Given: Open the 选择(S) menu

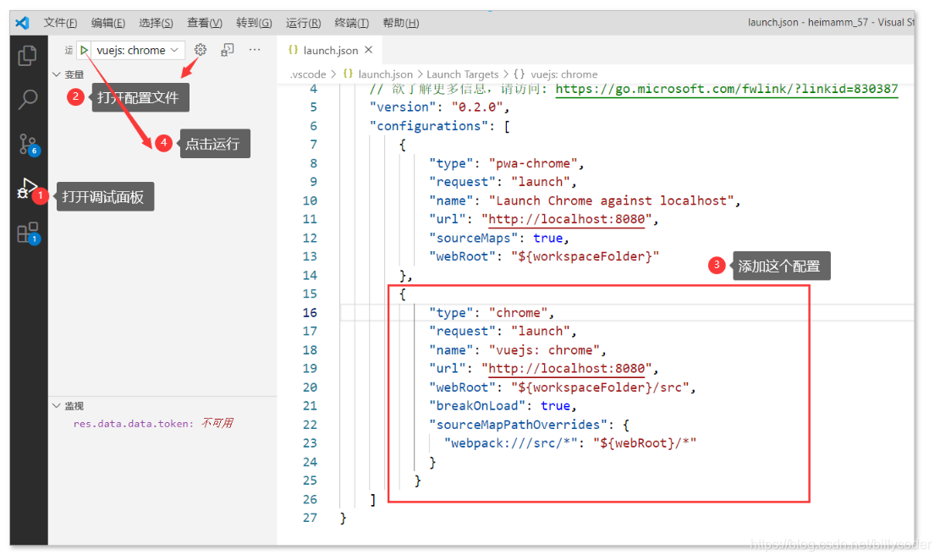Looking at the screenshot, I should tap(156, 23).
